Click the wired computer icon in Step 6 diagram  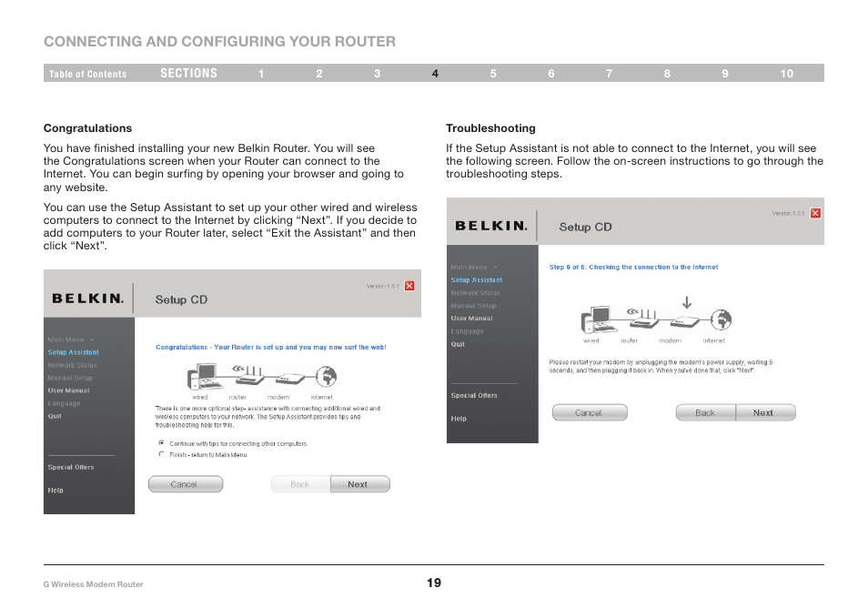(x=597, y=319)
